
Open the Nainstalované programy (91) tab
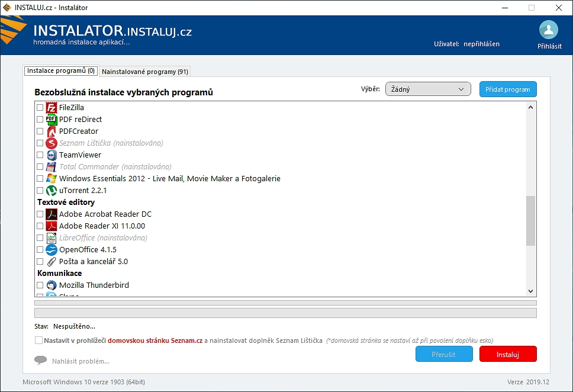coord(145,72)
